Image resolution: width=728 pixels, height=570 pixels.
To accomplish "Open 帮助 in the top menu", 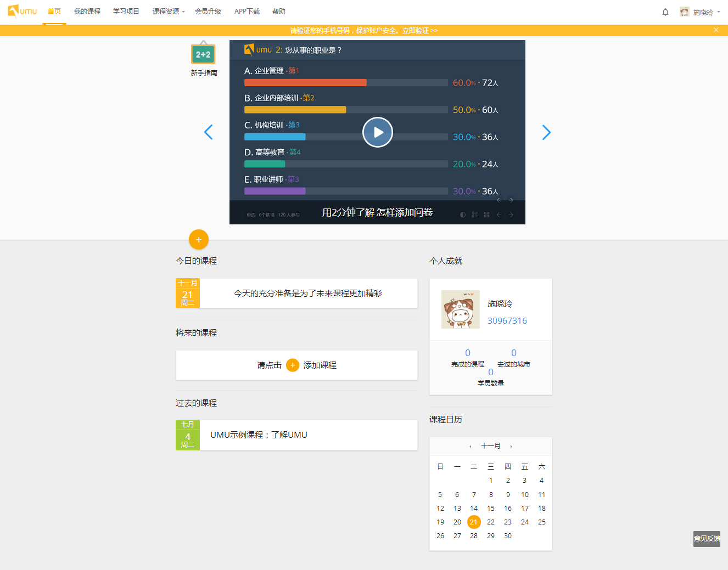I will tap(279, 12).
